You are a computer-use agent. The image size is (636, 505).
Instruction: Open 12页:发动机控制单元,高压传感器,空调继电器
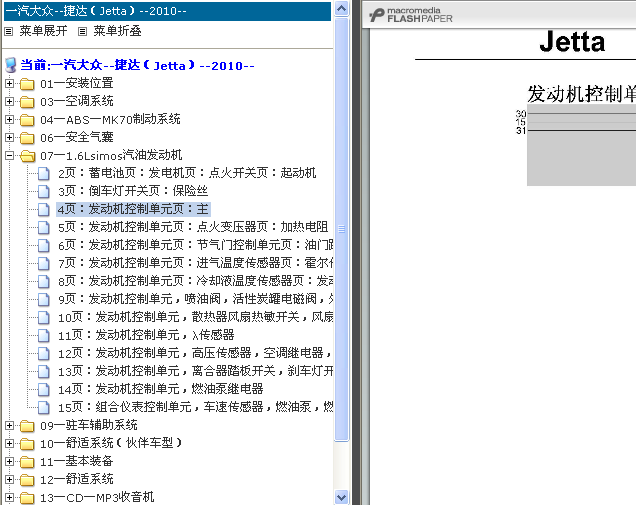(196, 353)
